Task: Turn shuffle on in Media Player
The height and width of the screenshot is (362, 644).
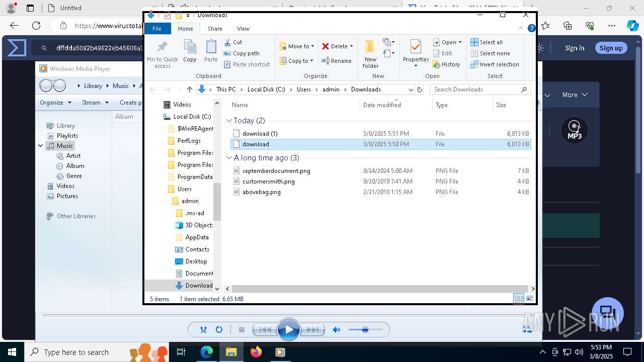Action: coord(203,330)
